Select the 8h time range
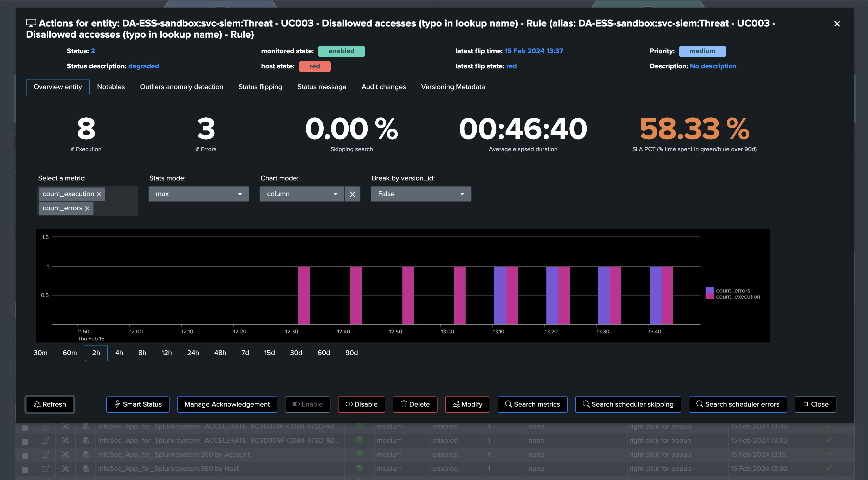The height and width of the screenshot is (480, 868). coord(142,353)
